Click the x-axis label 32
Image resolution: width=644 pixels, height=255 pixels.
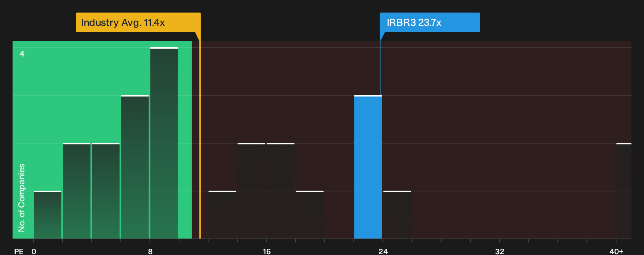[499, 251]
